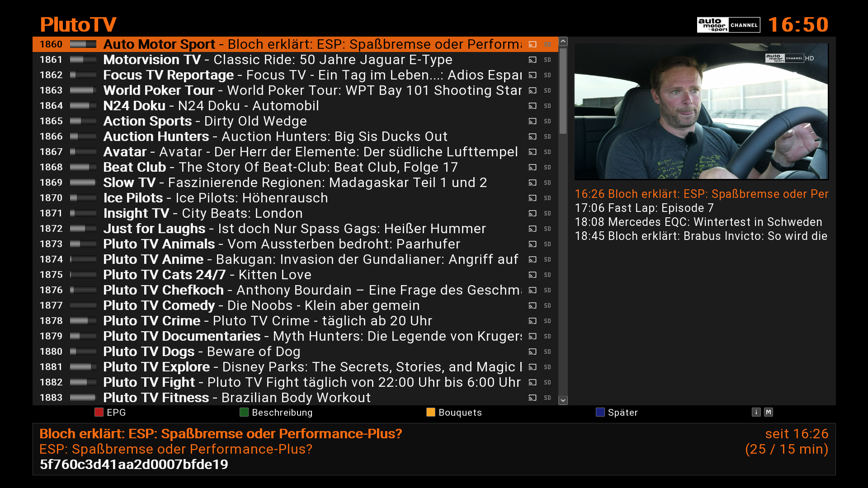Select the blue Später option
This screenshot has width=868, height=488.
(617, 412)
